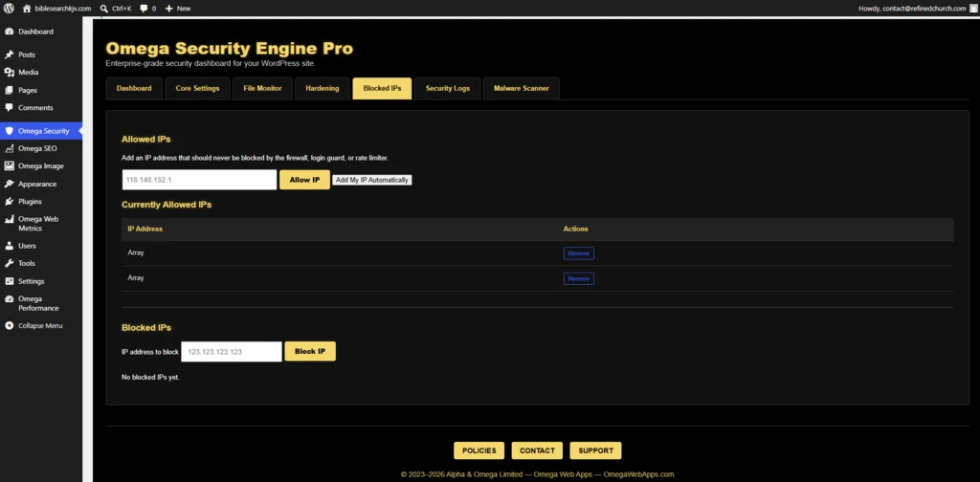Click the Dashboard gauge icon in sidebar

[9, 32]
